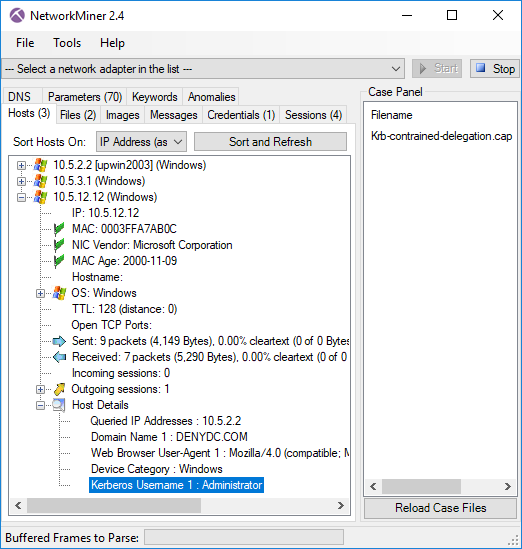Click the Filename column header
Screen dimensions: 522x549
click(391, 115)
